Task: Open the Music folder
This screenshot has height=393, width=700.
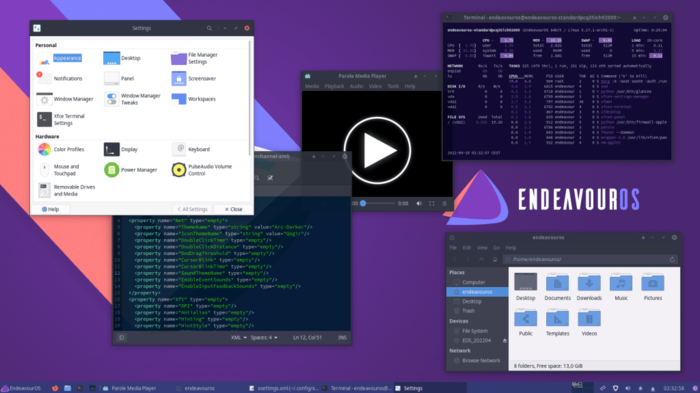Action: point(621,287)
